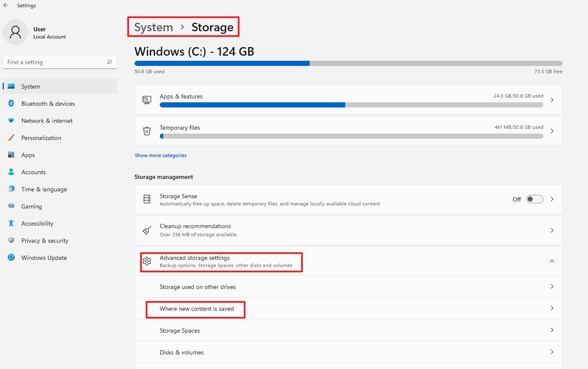Viewport: 588px width, 369px height.
Task: Click Windows (C:) drive usage bar
Action: [349, 63]
